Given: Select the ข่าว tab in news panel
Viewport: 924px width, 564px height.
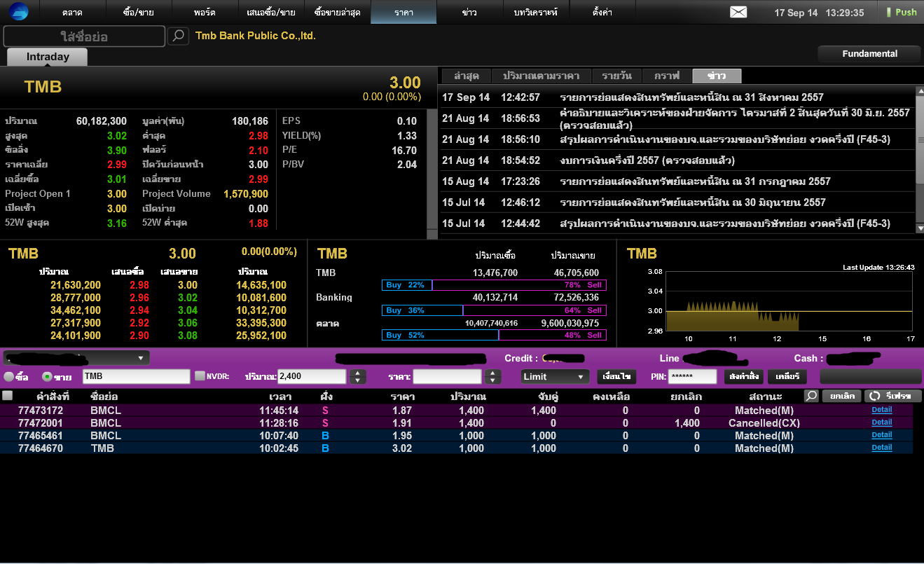Looking at the screenshot, I should [717, 76].
